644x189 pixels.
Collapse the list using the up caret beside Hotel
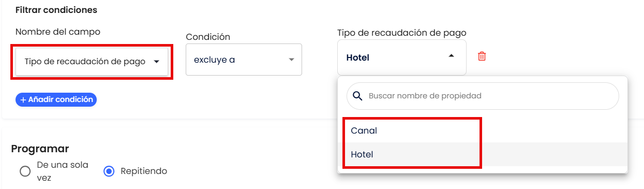451,56
